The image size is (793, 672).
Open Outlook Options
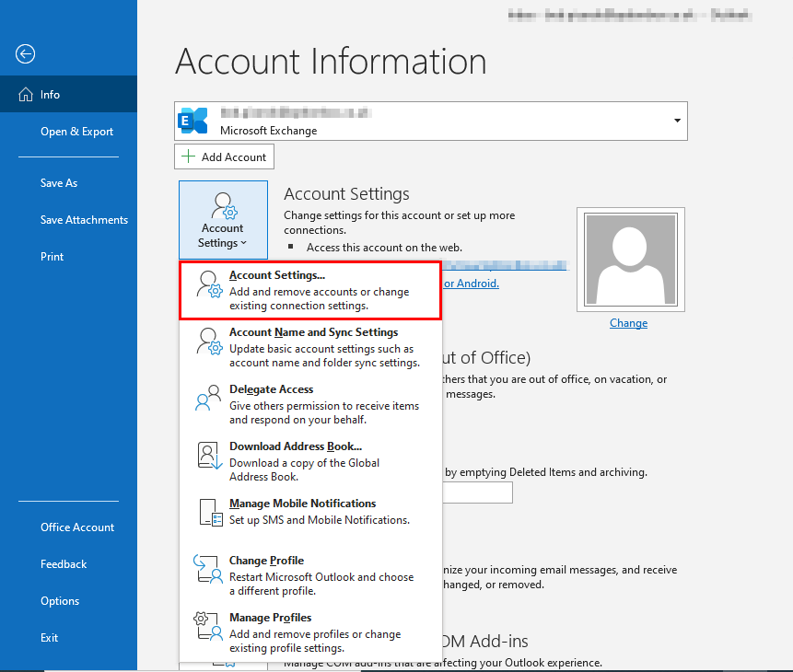click(x=68, y=601)
